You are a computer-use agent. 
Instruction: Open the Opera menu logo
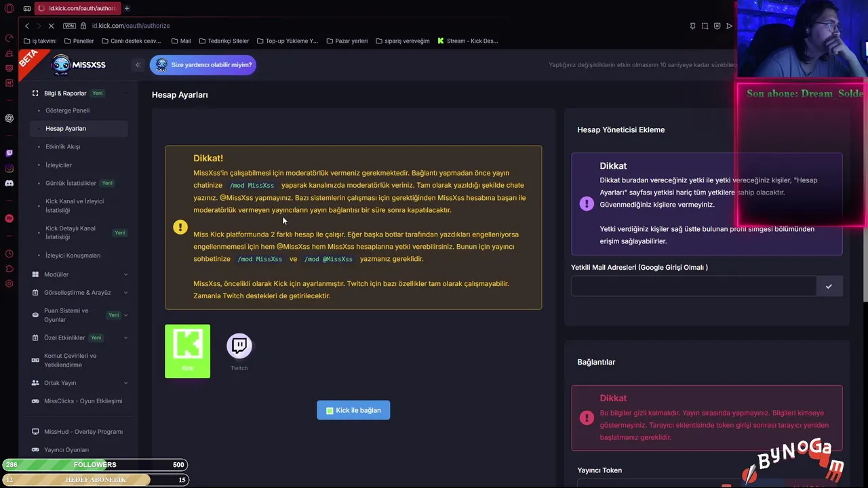click(9, 8)
